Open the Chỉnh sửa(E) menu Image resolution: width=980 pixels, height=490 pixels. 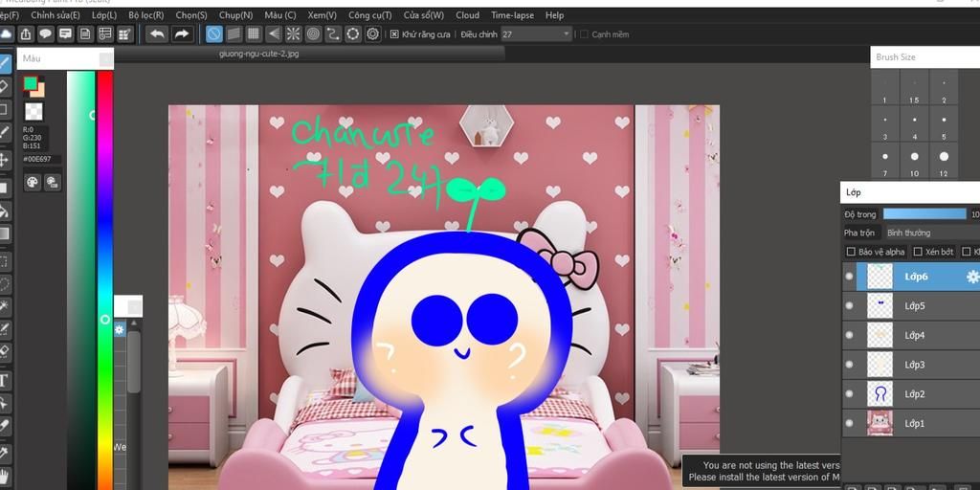click(56, 15)
